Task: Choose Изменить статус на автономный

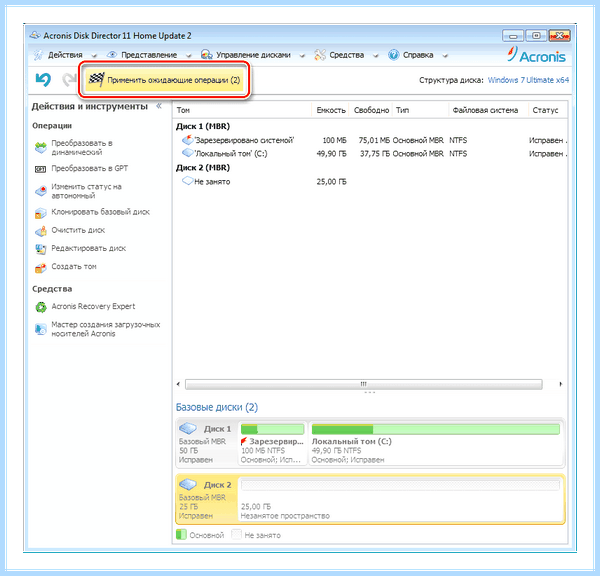Action: [x=86, y=191]
